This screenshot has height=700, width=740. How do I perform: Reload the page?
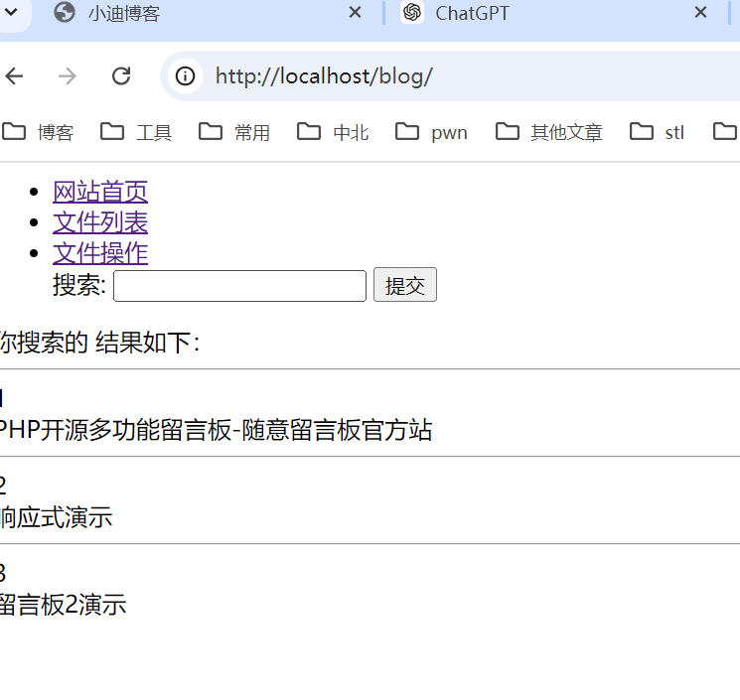coord(121,75)
